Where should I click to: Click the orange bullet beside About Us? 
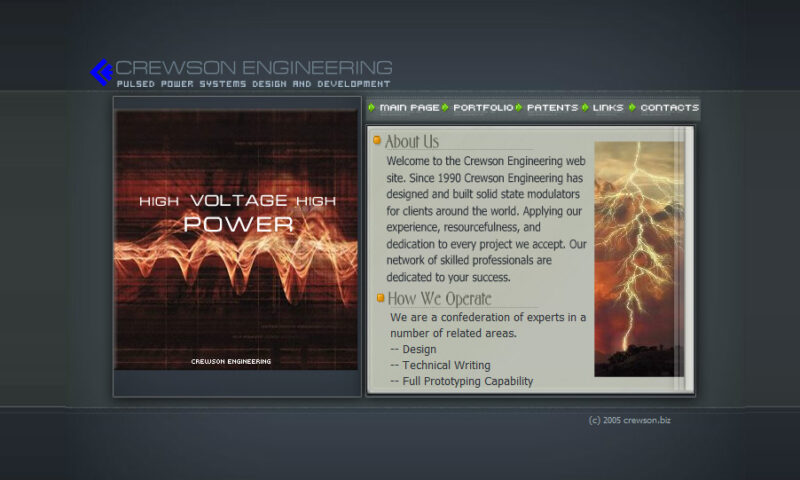tap(377, 140)
